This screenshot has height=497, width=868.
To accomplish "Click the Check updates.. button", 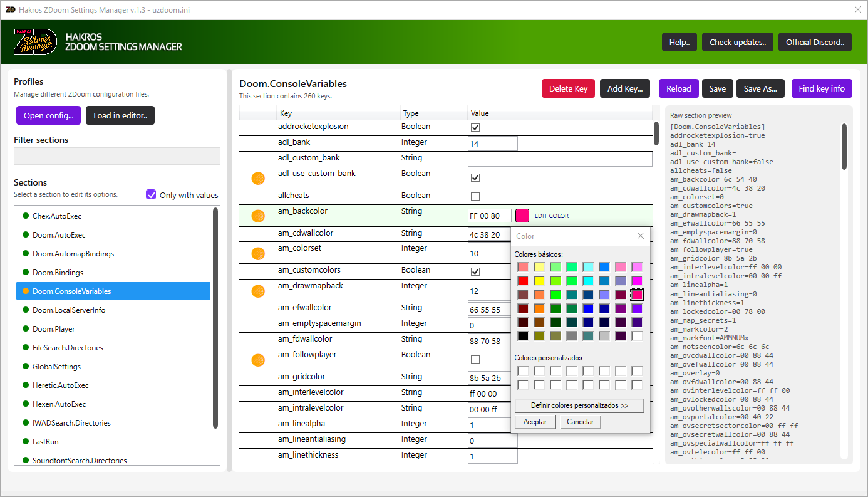I will [x=738, y=43].
